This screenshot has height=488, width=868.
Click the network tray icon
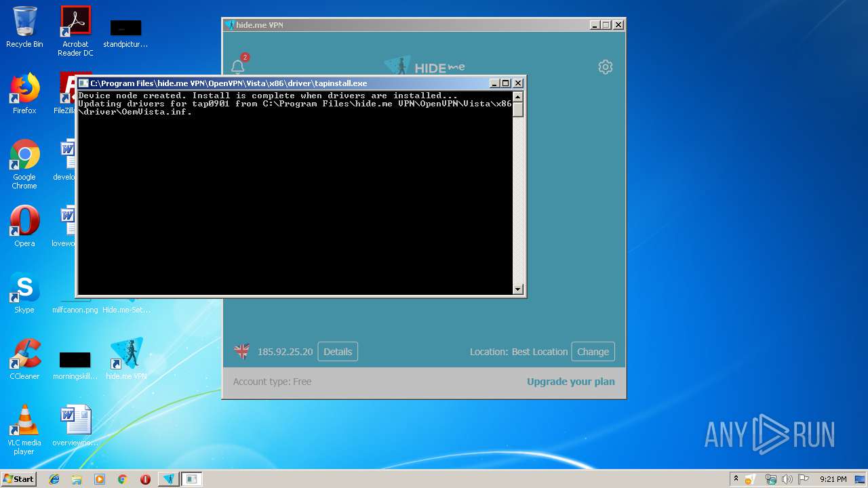coord(771,479)
